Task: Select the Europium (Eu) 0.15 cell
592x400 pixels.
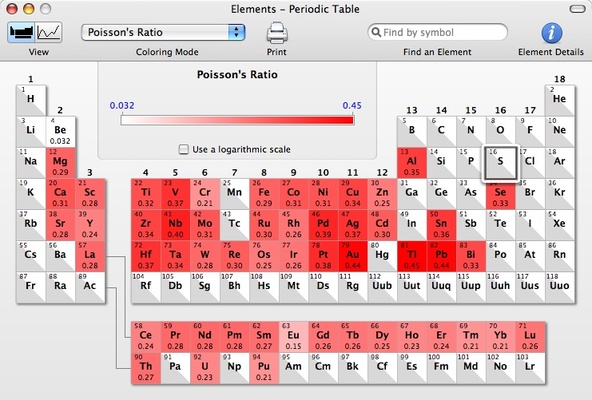Action: [x=293, y=337]
